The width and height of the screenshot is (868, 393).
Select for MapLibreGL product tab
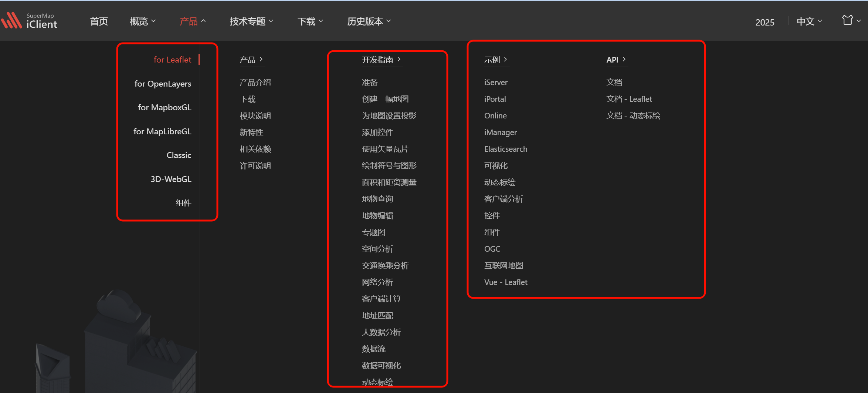click(162, 131)
